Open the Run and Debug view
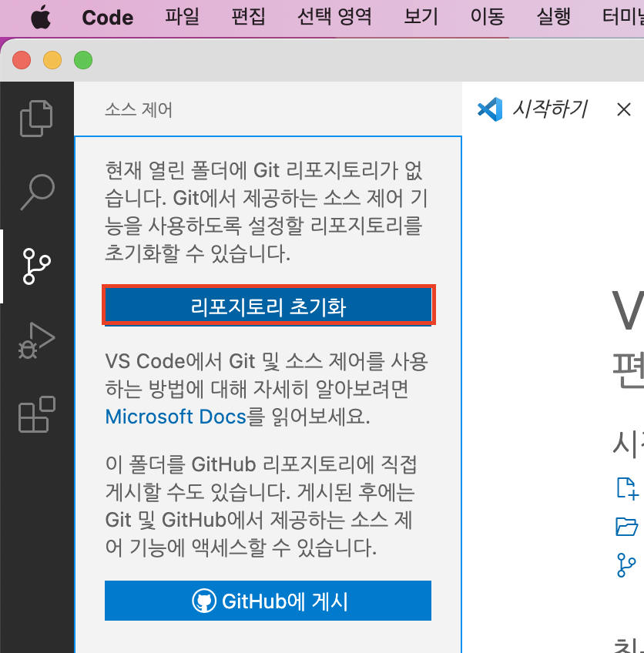The height and width of the screenshot is (653, 644). click(x=37, y=340)
